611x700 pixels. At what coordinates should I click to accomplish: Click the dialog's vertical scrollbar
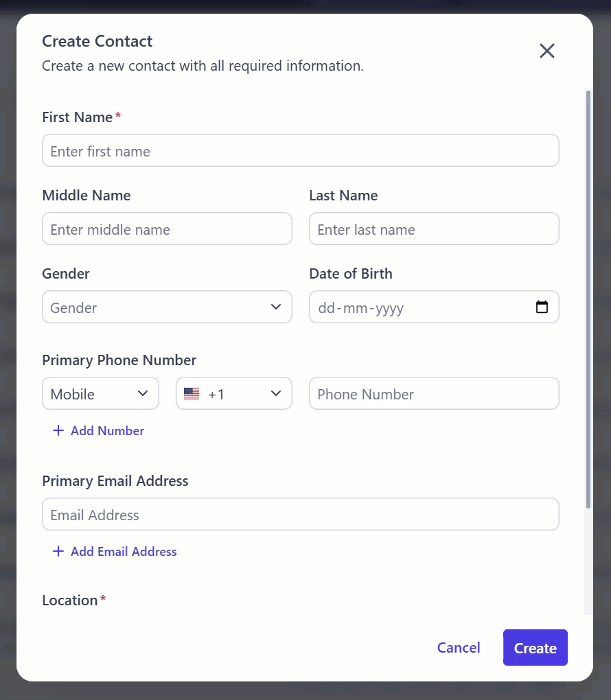click(588, 299)
